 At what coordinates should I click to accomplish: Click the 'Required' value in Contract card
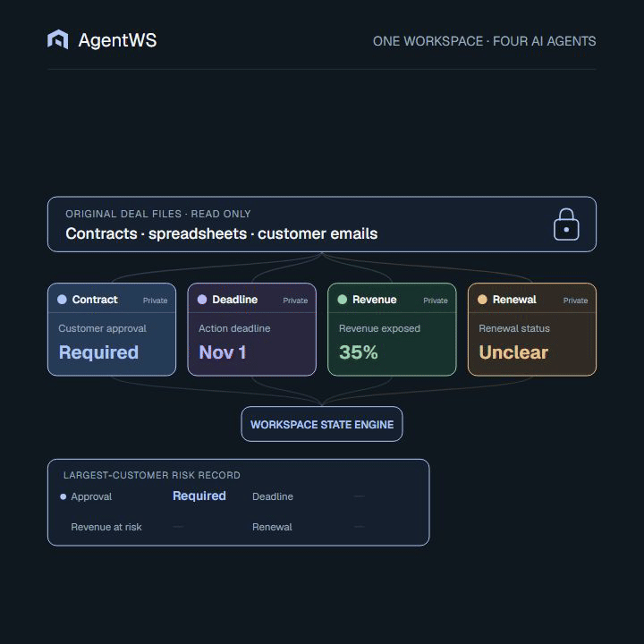(x=98, y=352)
